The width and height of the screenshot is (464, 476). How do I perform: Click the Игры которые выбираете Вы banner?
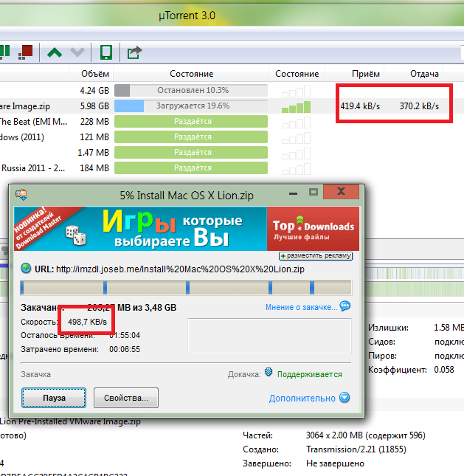click(140, 229)
